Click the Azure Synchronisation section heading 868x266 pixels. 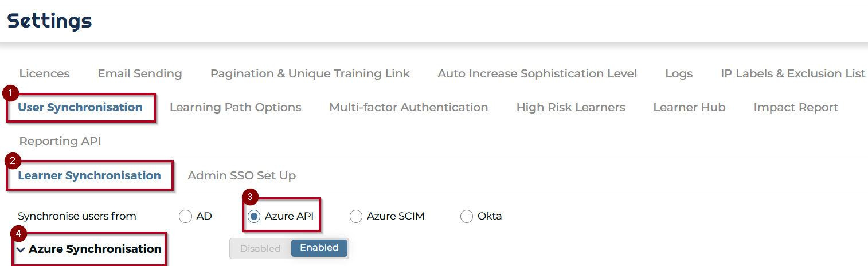[95, 249]
